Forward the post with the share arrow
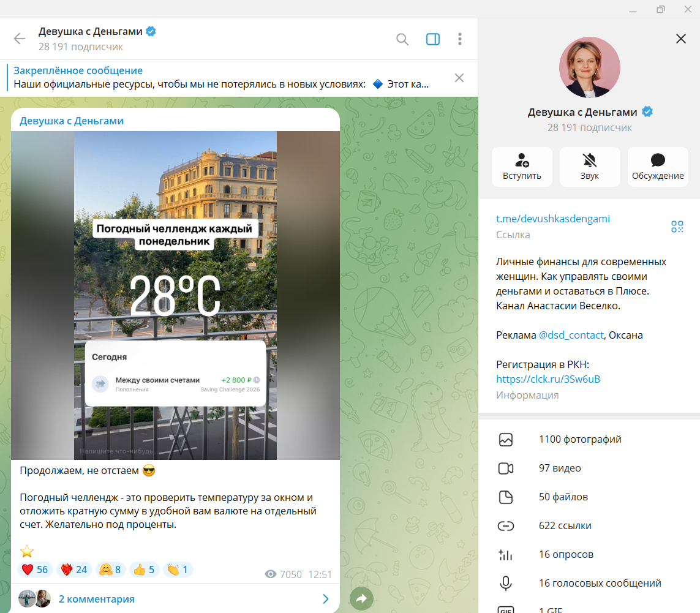700x613 pixels. coord(361,599)
